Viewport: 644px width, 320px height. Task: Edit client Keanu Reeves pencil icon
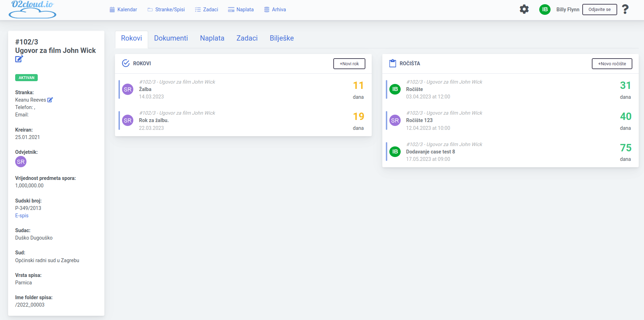point(50,100)
